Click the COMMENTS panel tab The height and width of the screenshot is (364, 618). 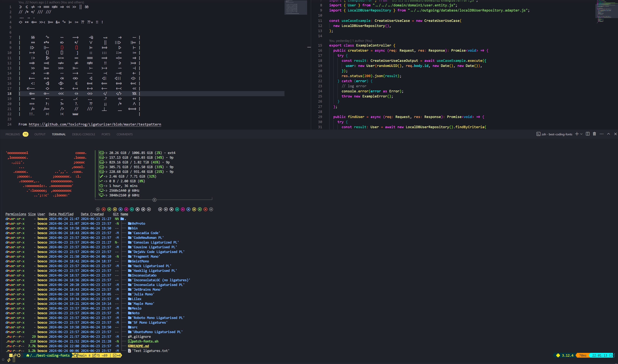click(x=125, y=134)
